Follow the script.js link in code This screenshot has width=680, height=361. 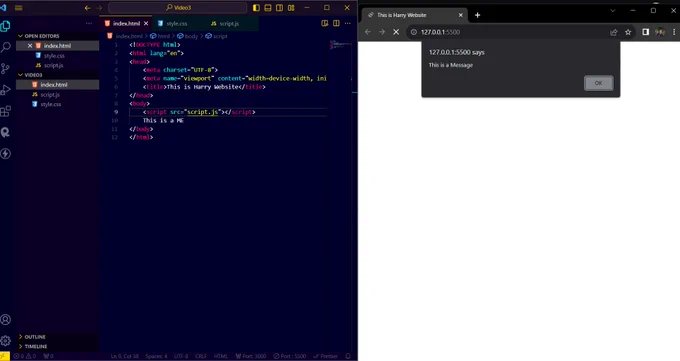coord(203,112)
